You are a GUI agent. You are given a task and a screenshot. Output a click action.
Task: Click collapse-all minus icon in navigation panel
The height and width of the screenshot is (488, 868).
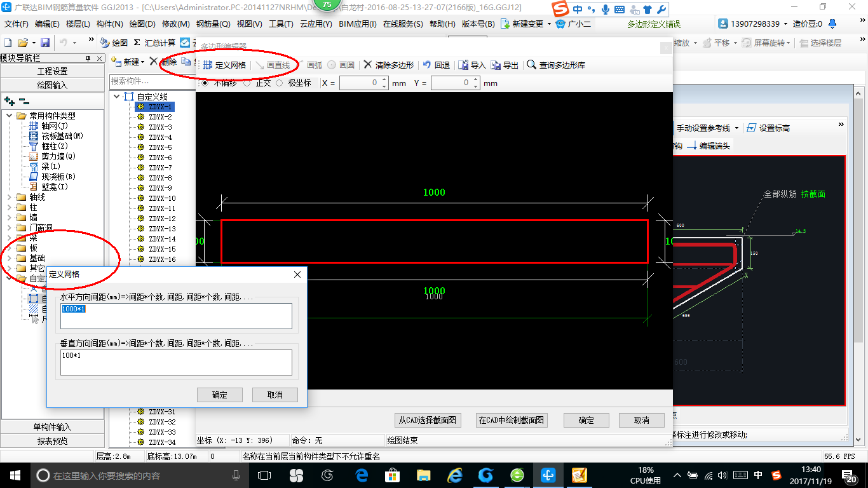click(24, 100)
